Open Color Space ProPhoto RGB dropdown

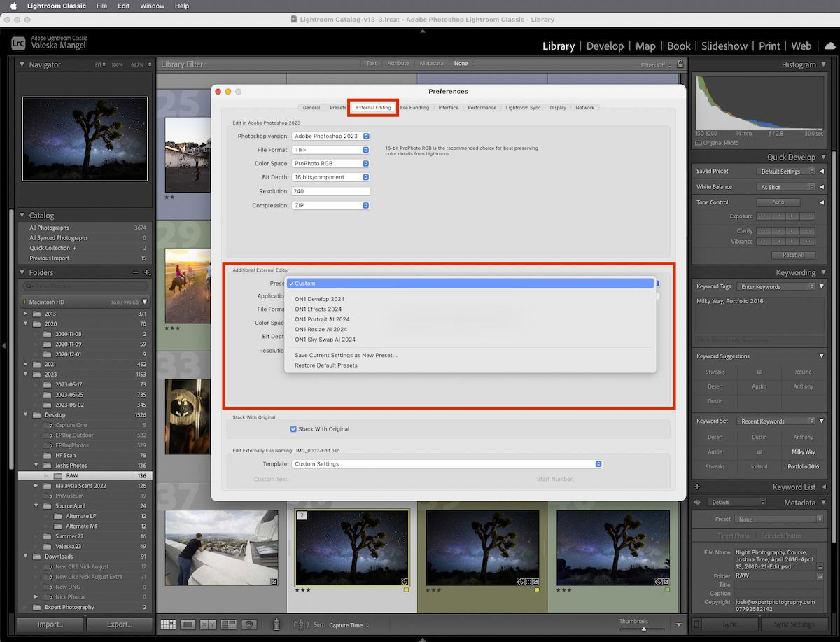tap(330, 163)
